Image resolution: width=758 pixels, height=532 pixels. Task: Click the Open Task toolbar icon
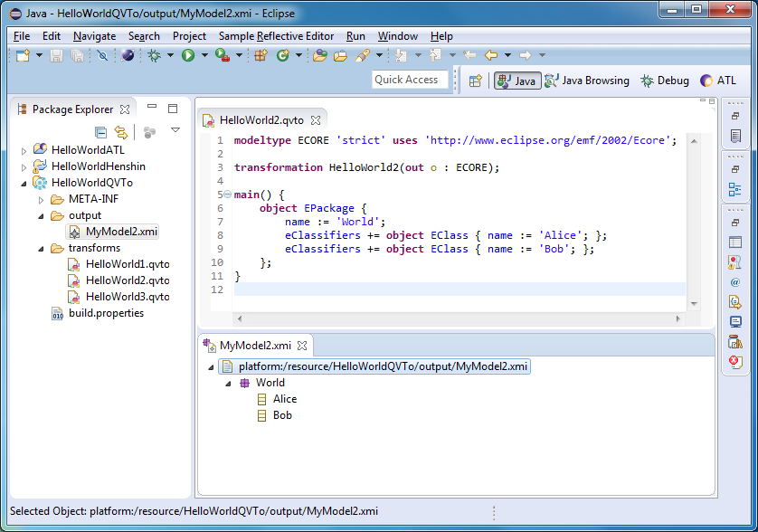click(340, 55)
